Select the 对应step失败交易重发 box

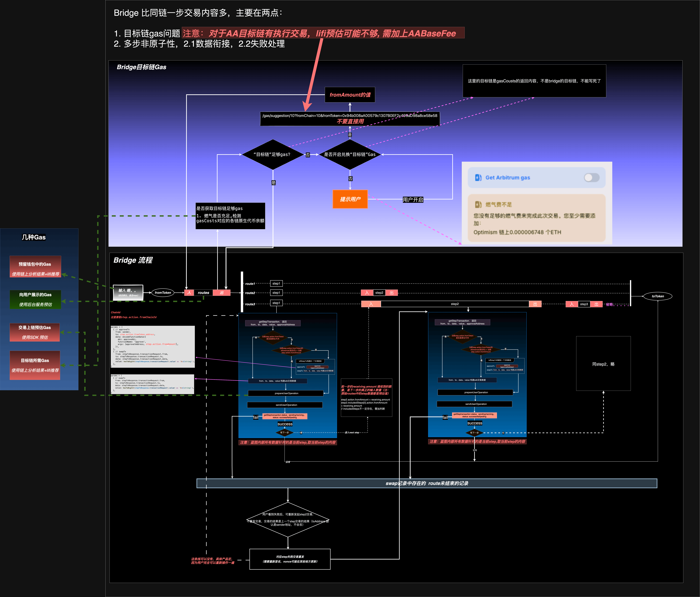point(290,559)
